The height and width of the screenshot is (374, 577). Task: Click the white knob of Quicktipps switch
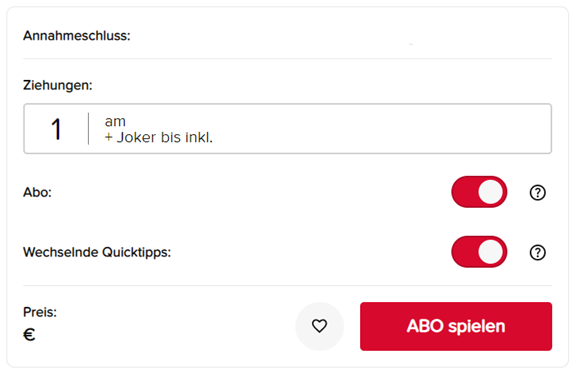(491, 252)
